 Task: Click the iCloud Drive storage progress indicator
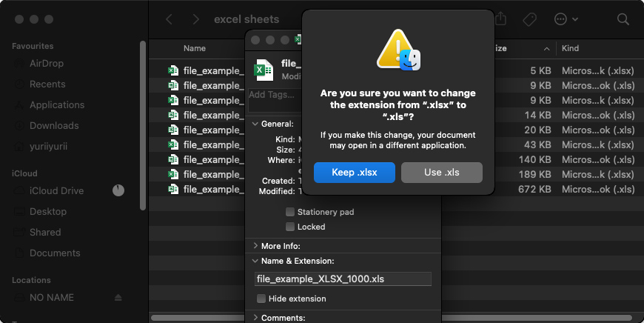tap(118, 190)
